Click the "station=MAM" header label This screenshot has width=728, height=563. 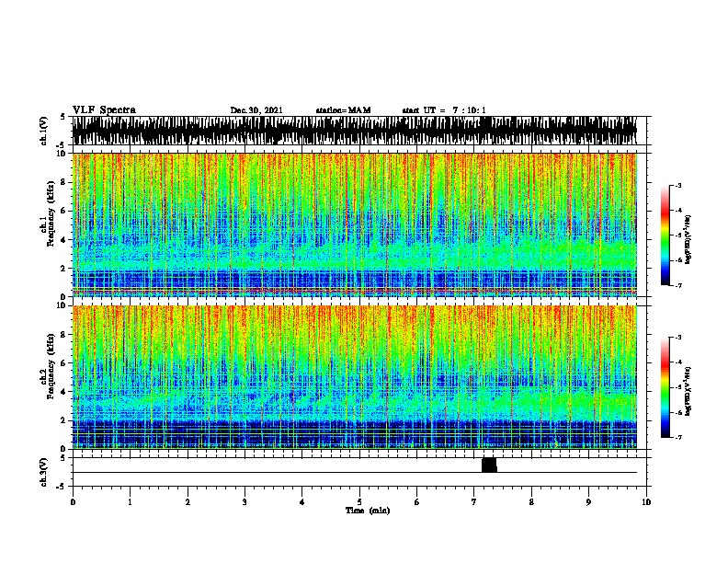click(x=343, y=110)
